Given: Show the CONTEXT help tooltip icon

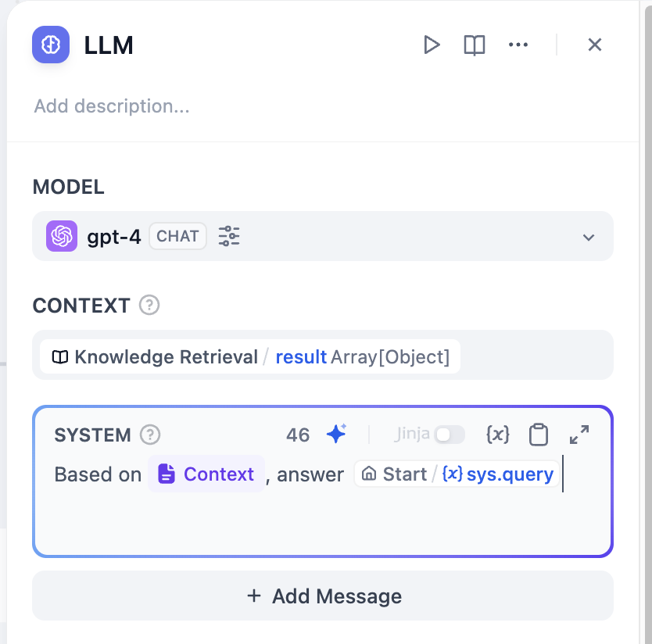Looking at the screenshot, I should [x=149, y=306].
